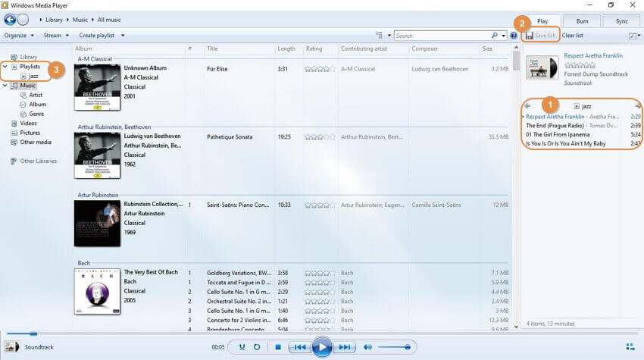The image size is (644, 360).
Task: Select Artist under Music
Action: [36, 95]
